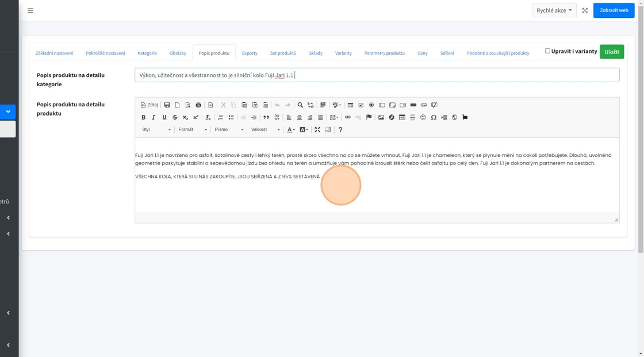Insert a table into the description
The width and height of the screenshot is (644, 357).
(x=402, y=117)
